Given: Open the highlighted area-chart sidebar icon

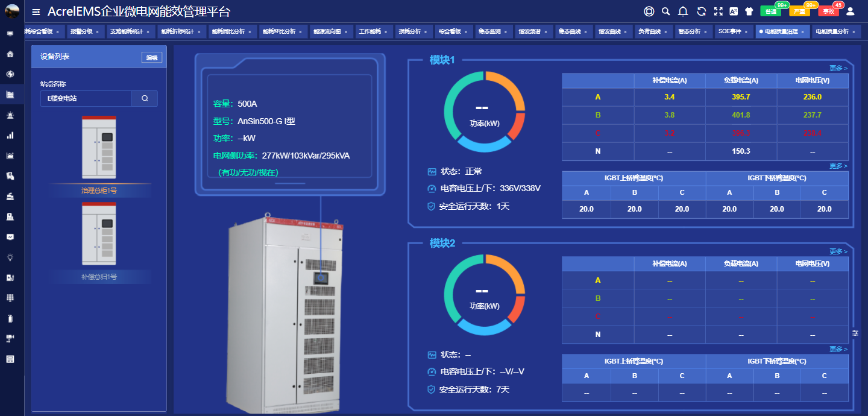Looking at the screenshot, I should pos(10,95).
